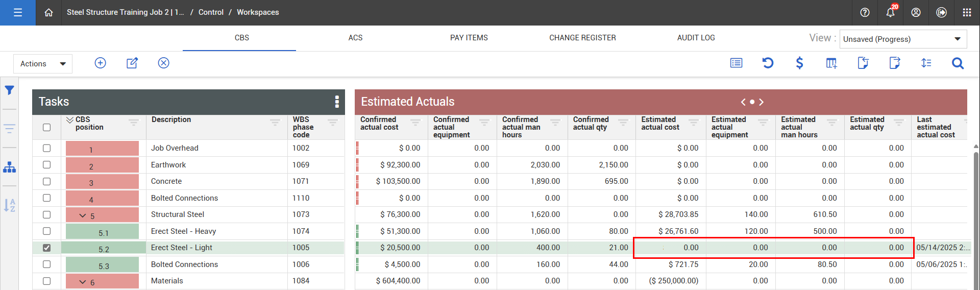Click the delete (X circle) icon
Screen dimensions: 980x290
pyautogui.click(x=163, y=63)
